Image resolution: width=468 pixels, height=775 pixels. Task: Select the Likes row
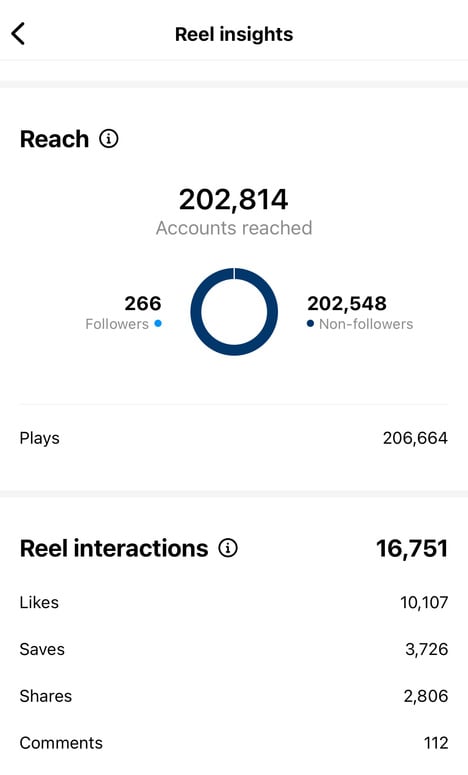click(234, 603)
